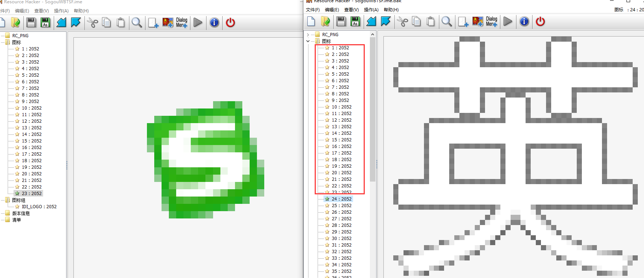Select item 1 : 2052 in left tree

pos(30,49)
